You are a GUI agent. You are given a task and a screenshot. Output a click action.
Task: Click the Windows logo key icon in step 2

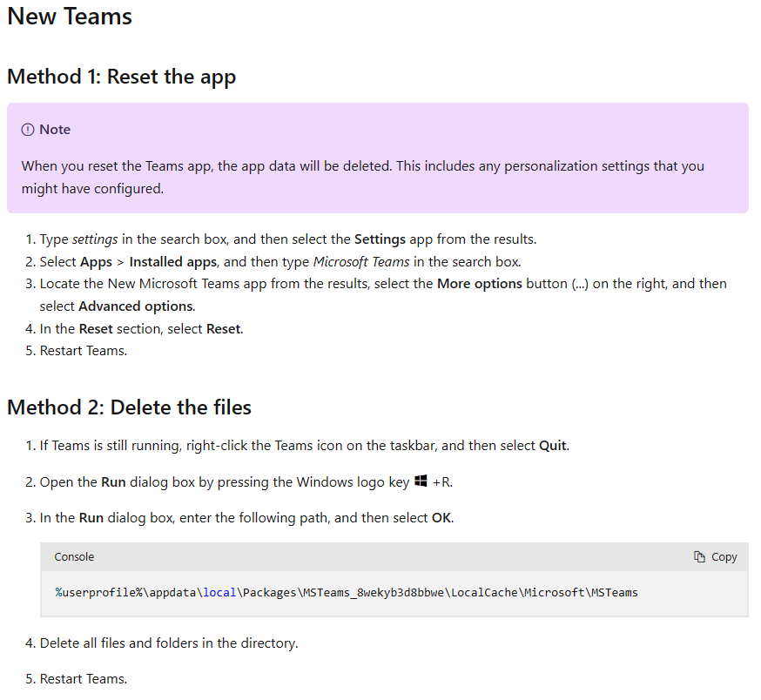click(421, 481)
